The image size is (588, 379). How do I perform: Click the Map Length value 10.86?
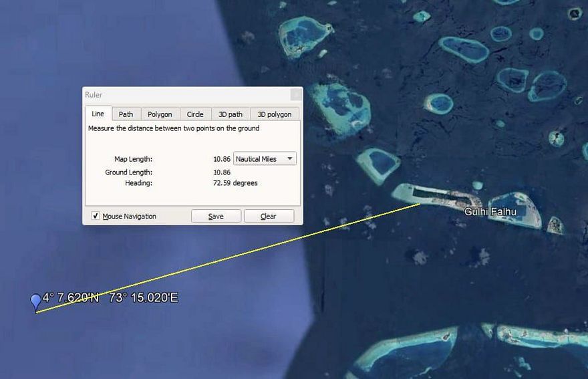222,159
